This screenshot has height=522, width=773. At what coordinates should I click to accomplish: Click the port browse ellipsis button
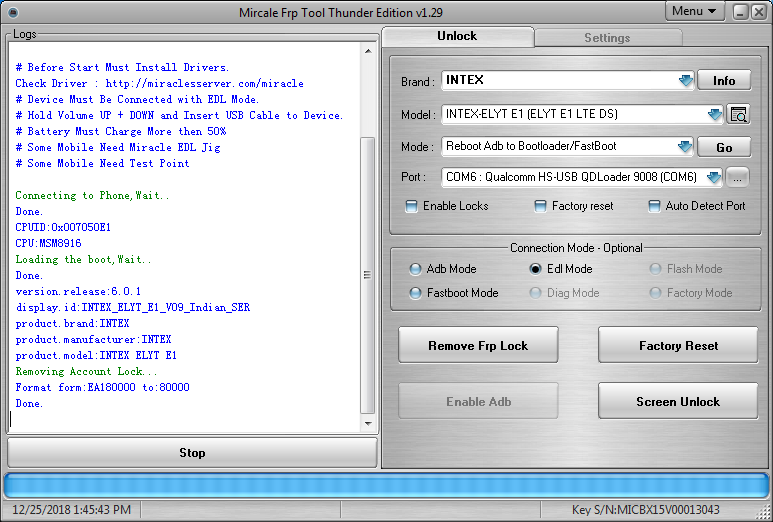pos(738,178)
